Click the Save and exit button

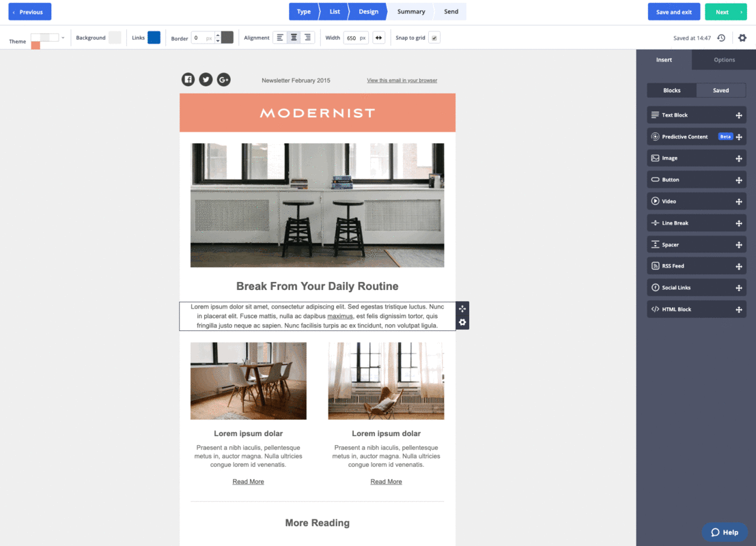pos(673,12)
